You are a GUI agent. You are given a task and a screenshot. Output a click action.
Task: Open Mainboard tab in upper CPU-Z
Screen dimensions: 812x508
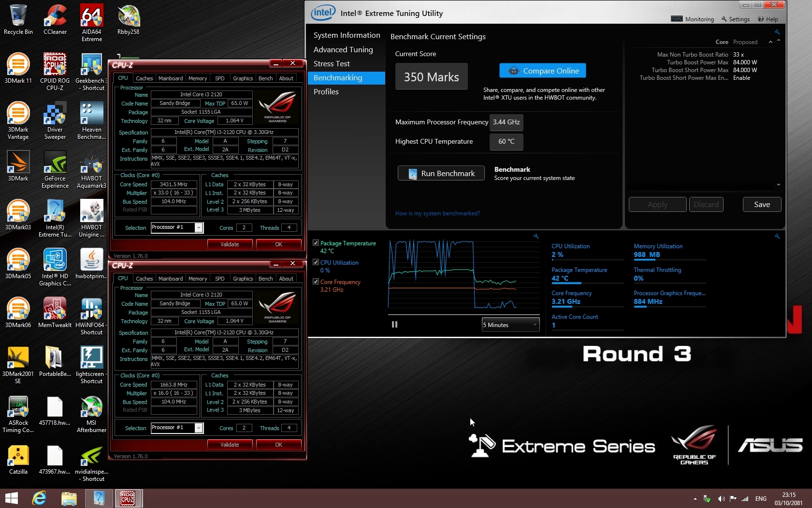171,78
